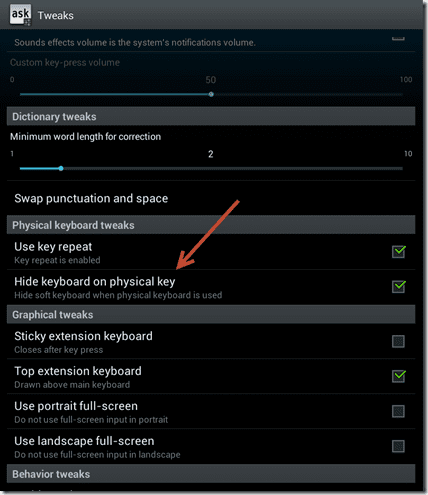Select the Dictionary tweaks section header
This screenshot has width=428, height=495.
pos(211,116)
